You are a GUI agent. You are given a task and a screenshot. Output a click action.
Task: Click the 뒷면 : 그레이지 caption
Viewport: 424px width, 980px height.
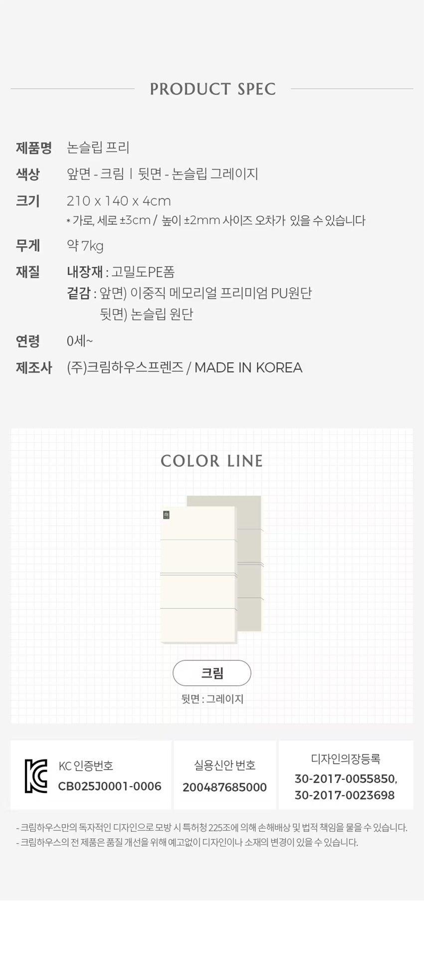(x=212, y=699)
